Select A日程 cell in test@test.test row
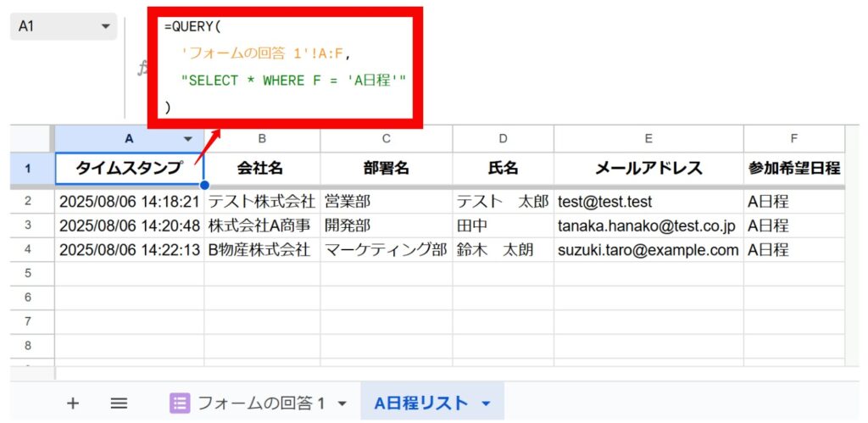The width and height of the screenshot is (868, 423). (793, 202)
